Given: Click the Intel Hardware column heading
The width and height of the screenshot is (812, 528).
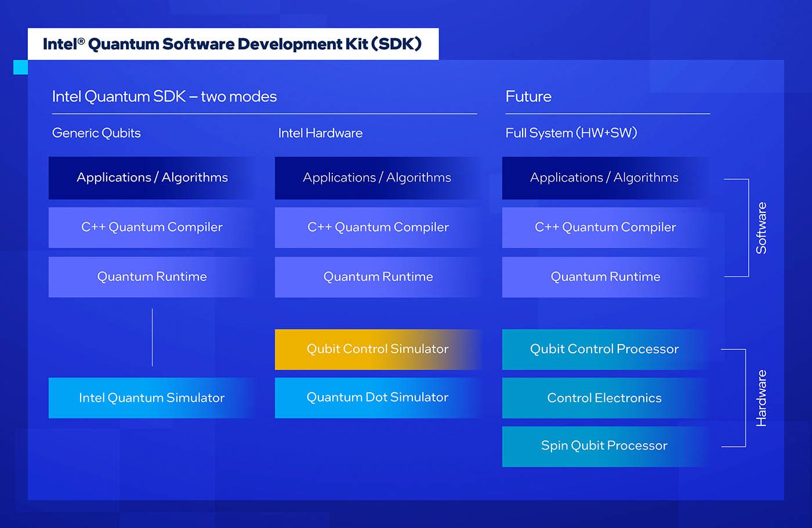Looking at the screenshot, I should tap(320, 133).
